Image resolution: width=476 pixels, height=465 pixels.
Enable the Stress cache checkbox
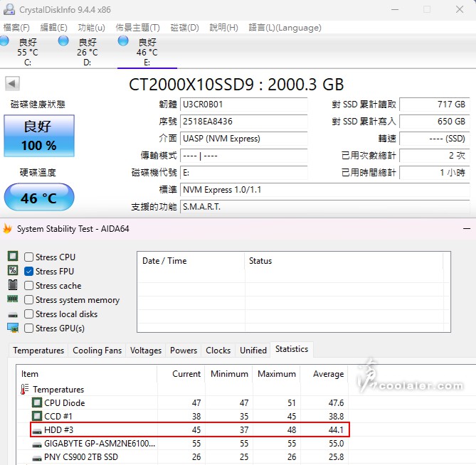[29, 285]
